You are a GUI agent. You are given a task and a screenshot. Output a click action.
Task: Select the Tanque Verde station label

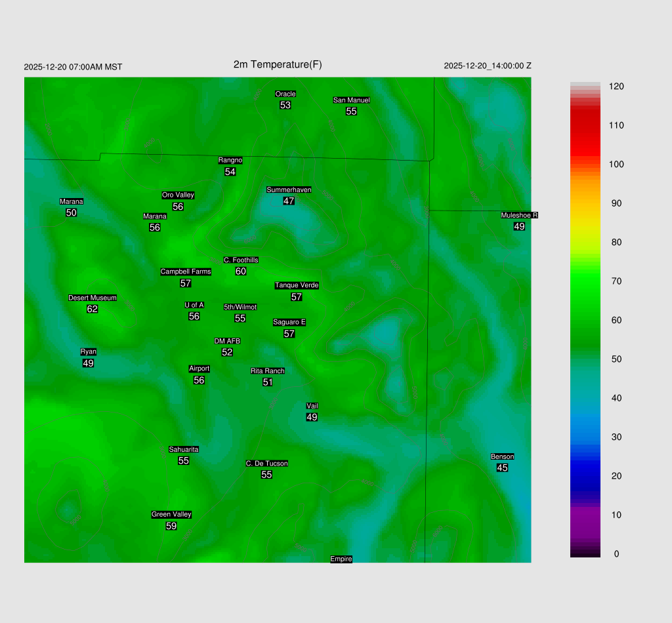point(297,285)
